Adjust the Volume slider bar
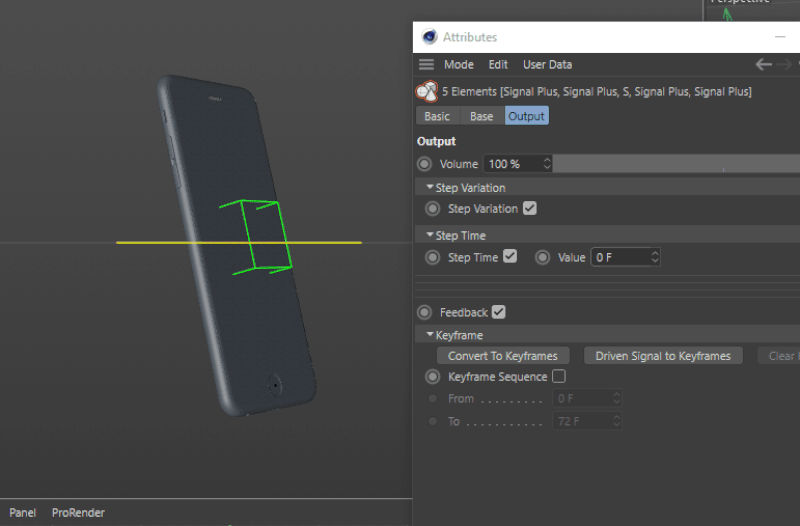The image size is (800, 526). coord(676,164)
